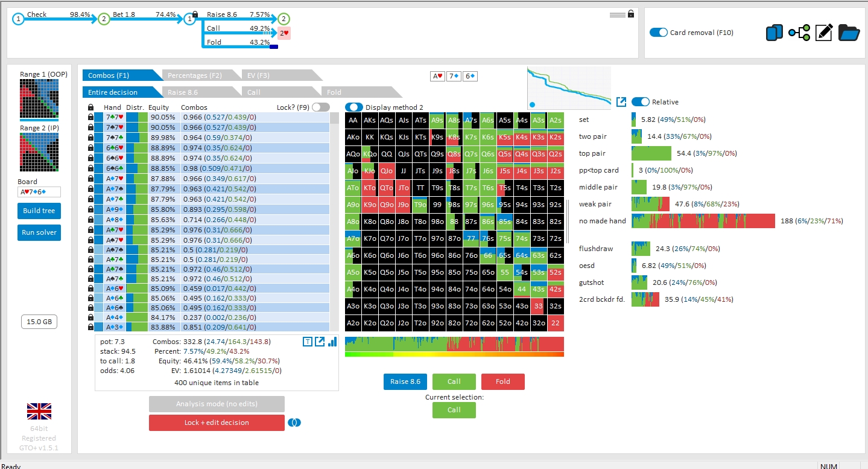Select the 7♦ board card above the matrix
The image size is (868, 469).
coord(454,76)
